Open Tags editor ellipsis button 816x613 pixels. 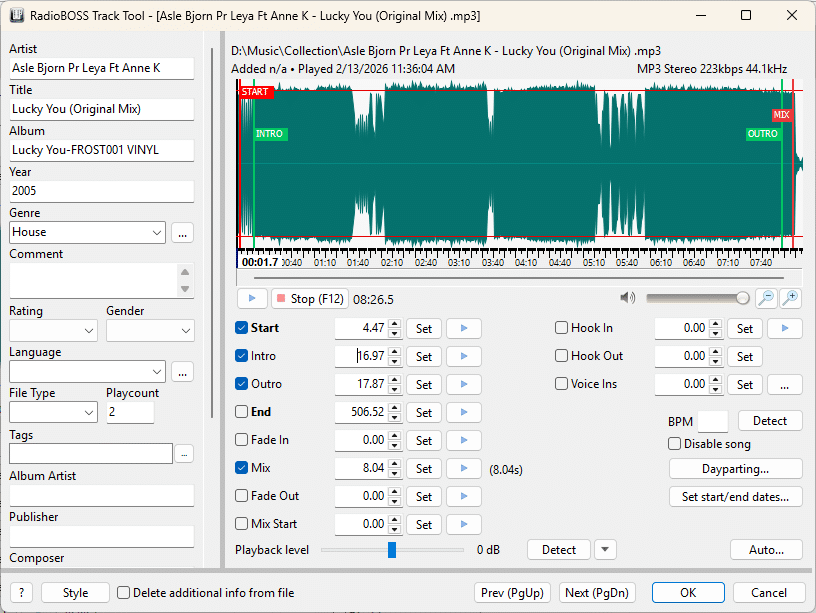click(x=184, y=454)
